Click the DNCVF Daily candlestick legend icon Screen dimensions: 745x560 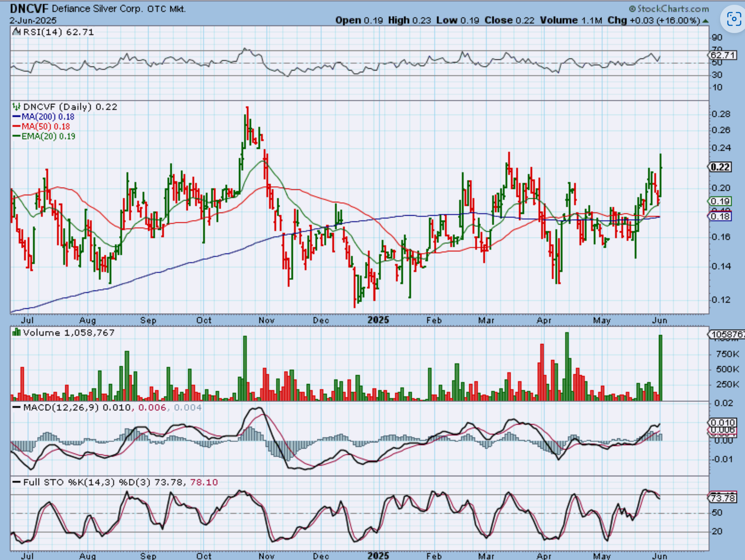coord(16,107)
